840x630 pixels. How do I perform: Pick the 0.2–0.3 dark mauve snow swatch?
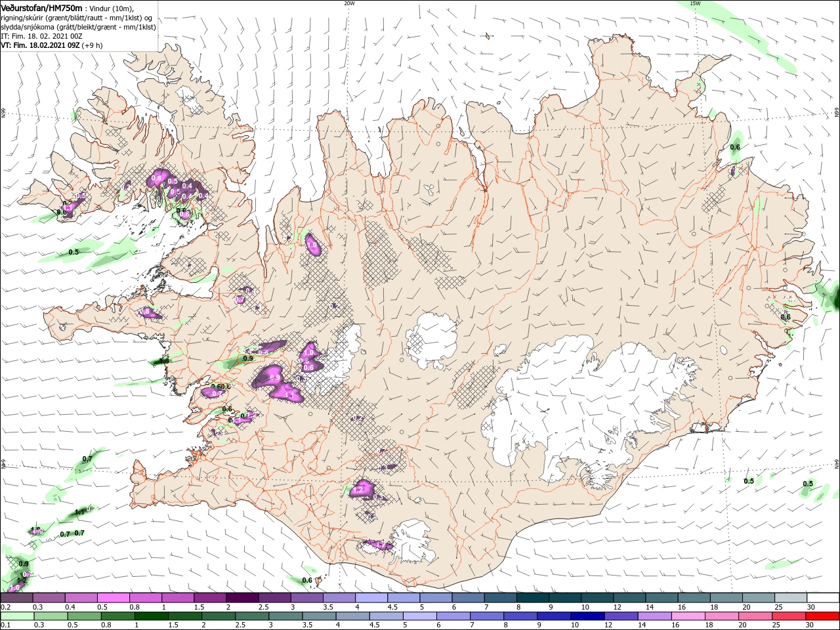16,598
